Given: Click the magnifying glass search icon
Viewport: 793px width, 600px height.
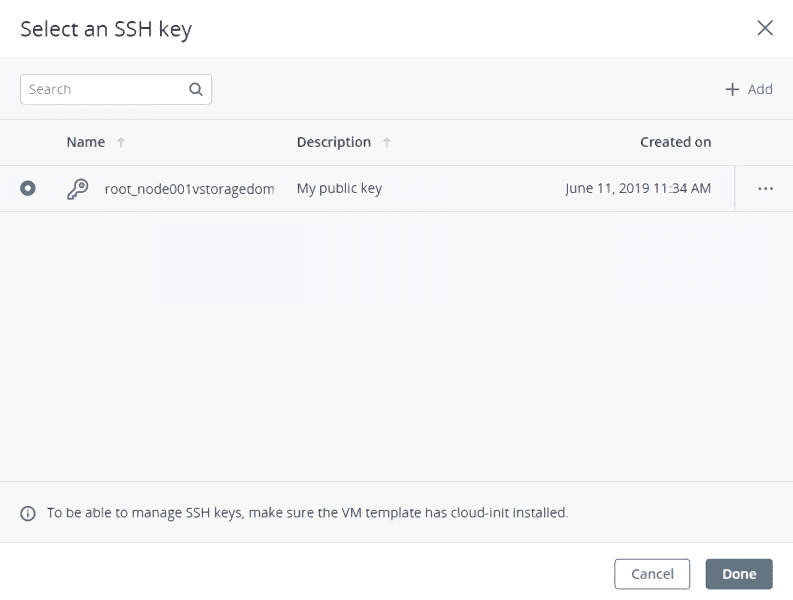Looking at the screenshot, I should coord(196,89).
